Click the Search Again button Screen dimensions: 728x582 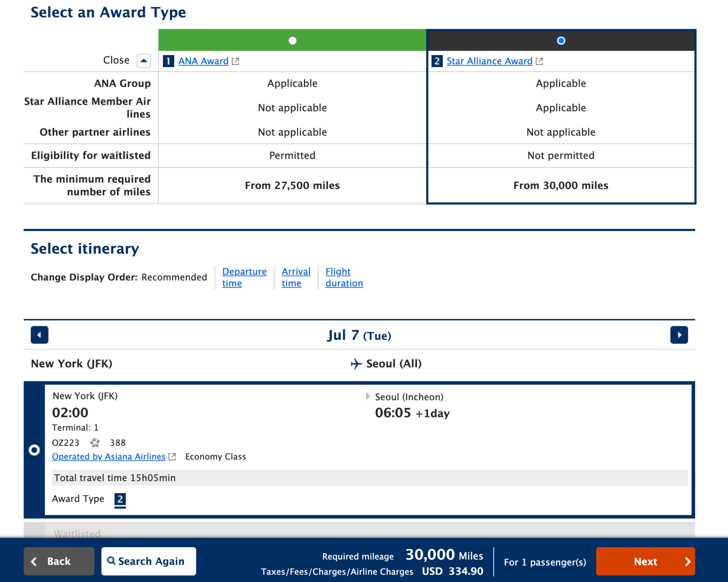click(x=149, y=561)
